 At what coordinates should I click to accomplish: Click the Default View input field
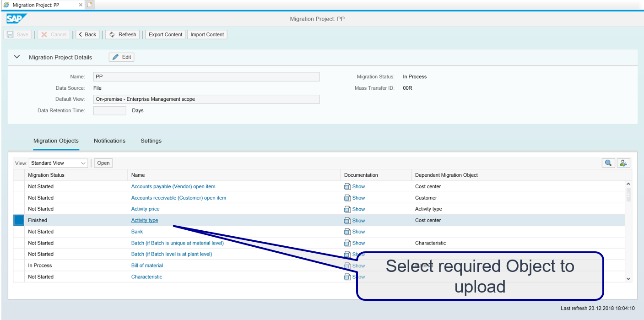click(x=206, y=99)
